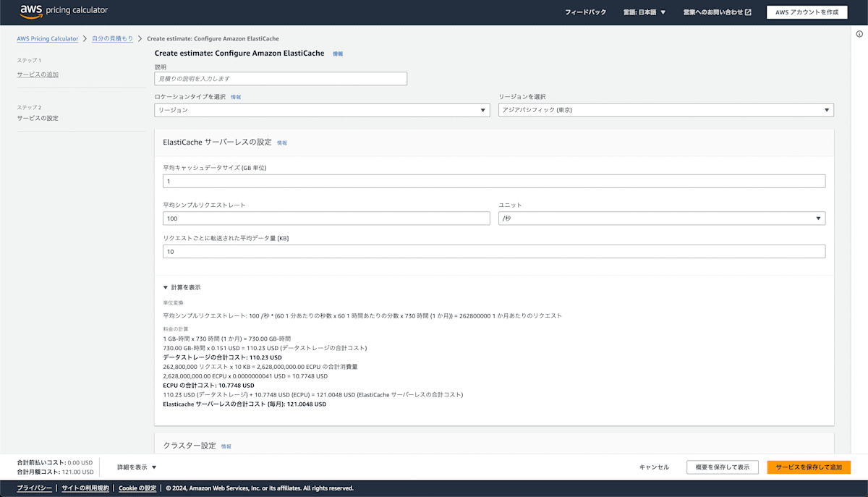Screen dimensions: 868x497
Task: Click the 平均シンプルリクエストレート input field
Action: click(x=326, y=218)
